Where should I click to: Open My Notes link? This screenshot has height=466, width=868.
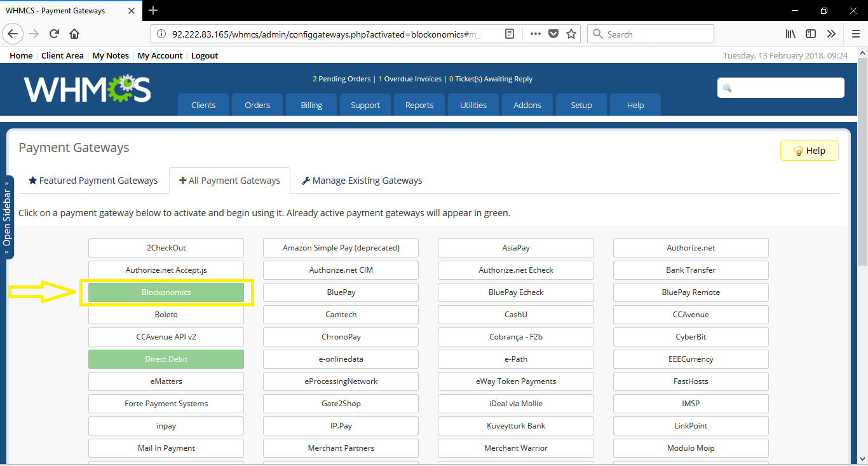coord(111,55)
